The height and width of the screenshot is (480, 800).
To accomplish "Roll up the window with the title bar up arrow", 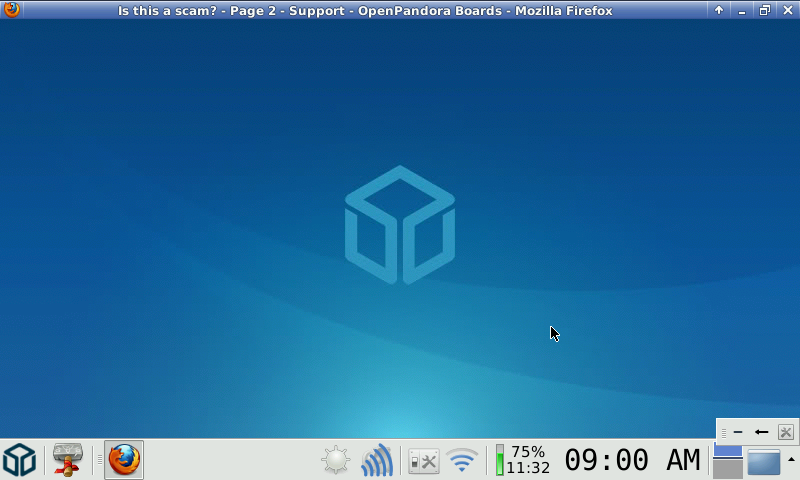I will point(718,10).
